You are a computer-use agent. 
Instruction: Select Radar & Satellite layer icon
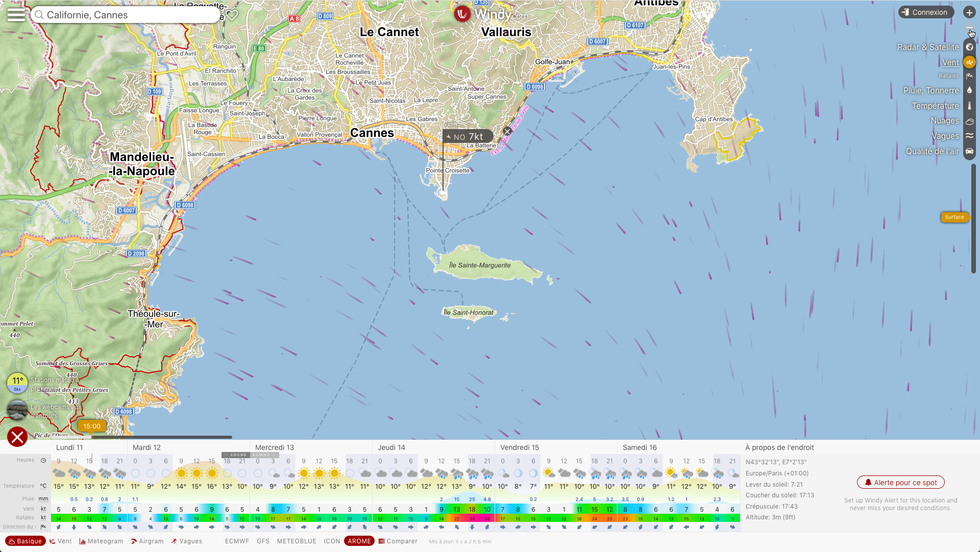click(x=969, y=47)
